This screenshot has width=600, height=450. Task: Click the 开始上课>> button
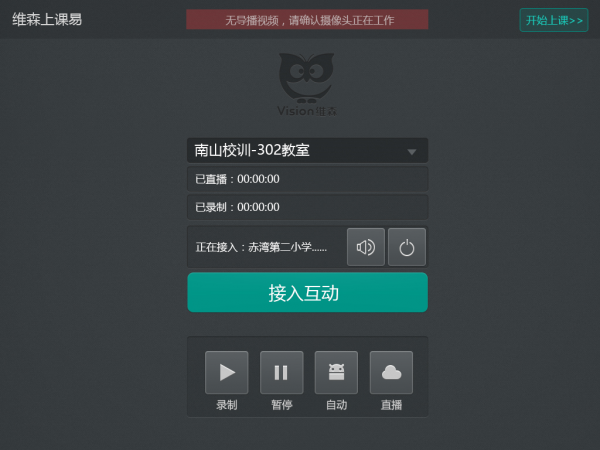pos(554,20)
